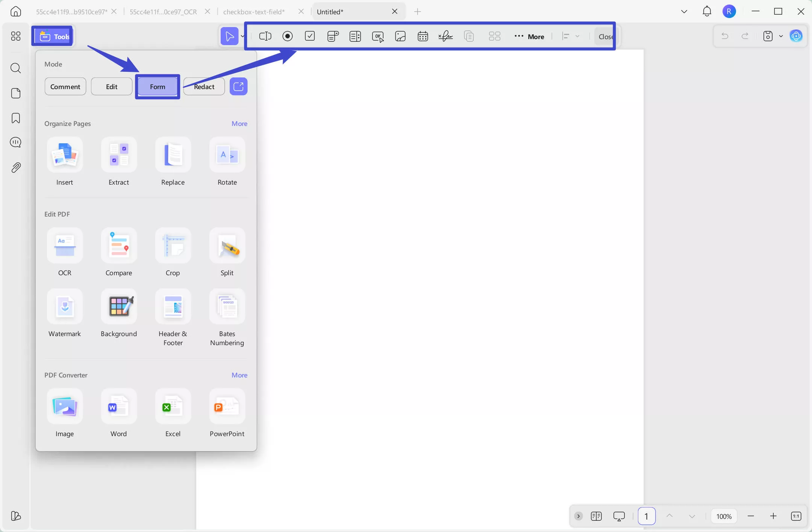812x532 pixels.
Task: Open the checkbox-text-field* tab
Action: click(254, 11)
